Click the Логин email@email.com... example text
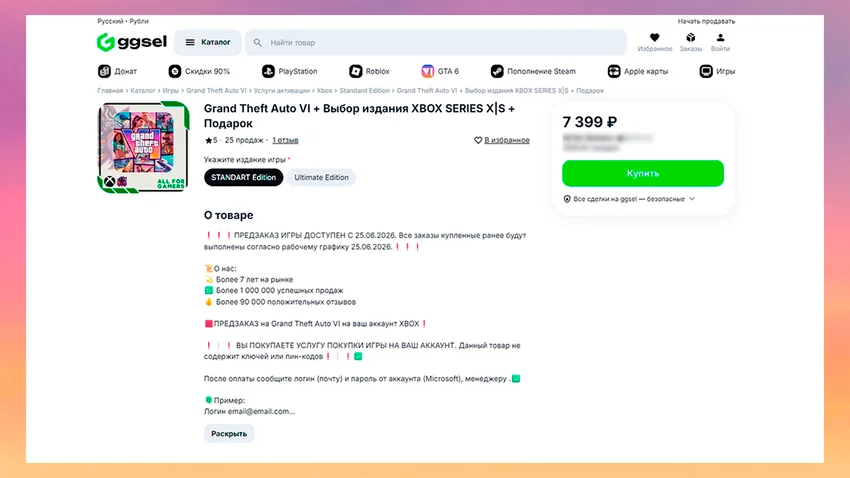 249,411
